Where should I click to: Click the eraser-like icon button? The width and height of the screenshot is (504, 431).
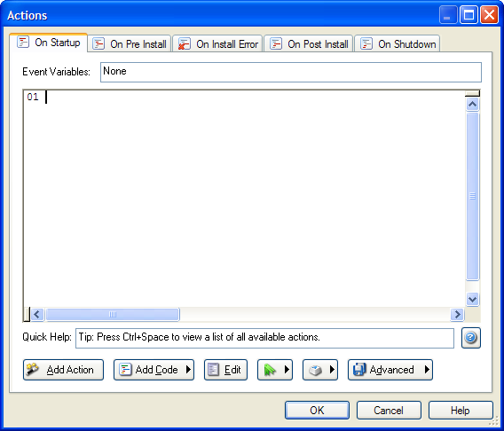[315, 370]
